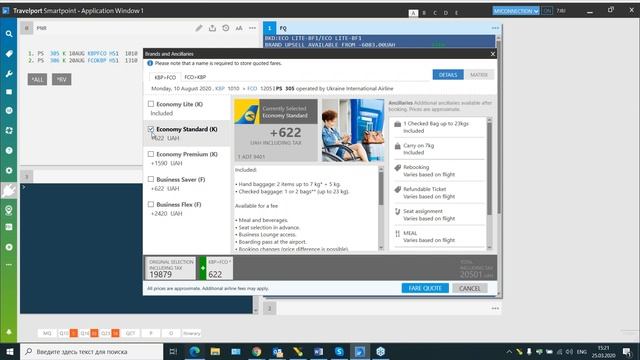Check the Business Flex (F) brand
This screenshot has height=360, width=640.
tap(151, 204)
